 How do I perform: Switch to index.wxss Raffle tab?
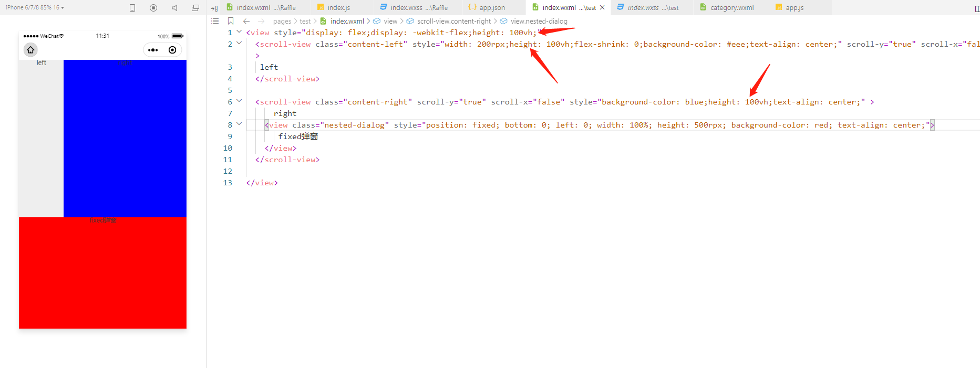[x=418, y=7]
